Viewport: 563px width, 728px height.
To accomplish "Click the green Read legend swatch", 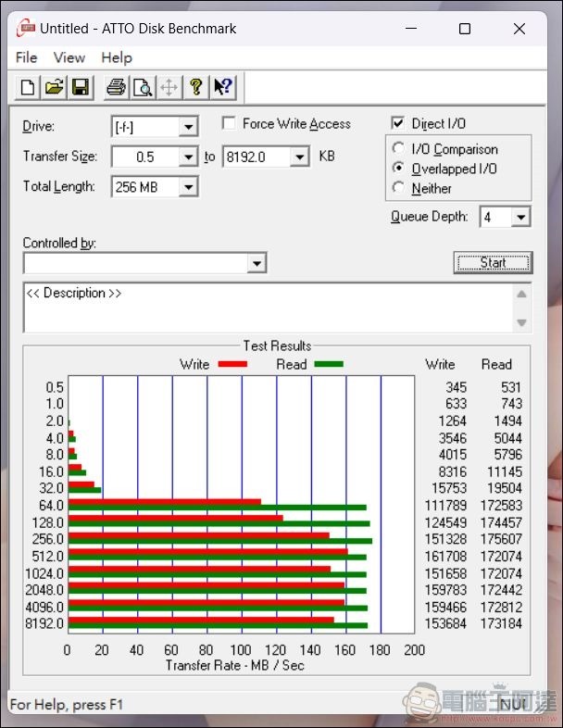I will [x=329, y=365].
